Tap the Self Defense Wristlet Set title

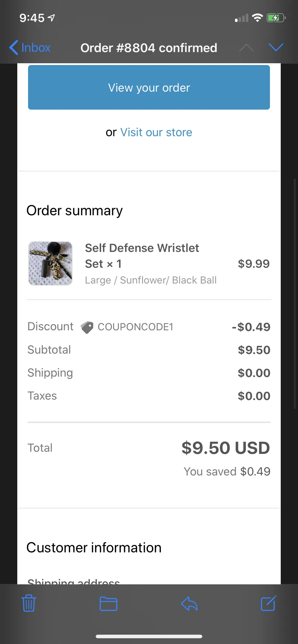point(142,256)
